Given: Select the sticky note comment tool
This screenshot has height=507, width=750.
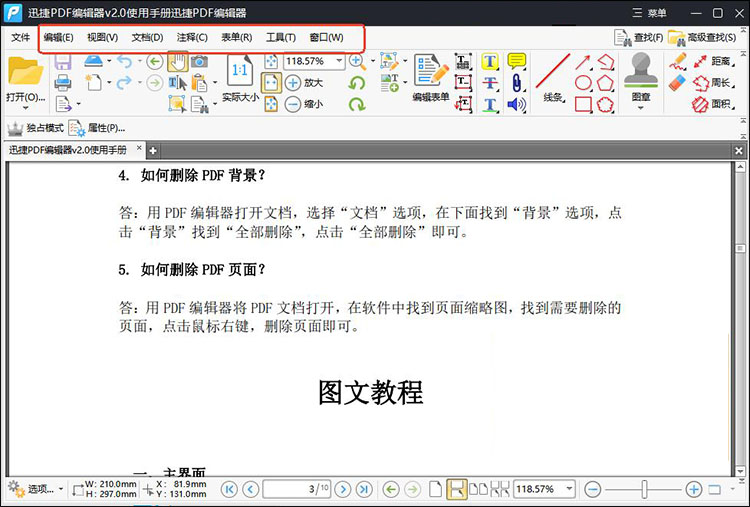Looking at the screenshot, I should 517,61.
